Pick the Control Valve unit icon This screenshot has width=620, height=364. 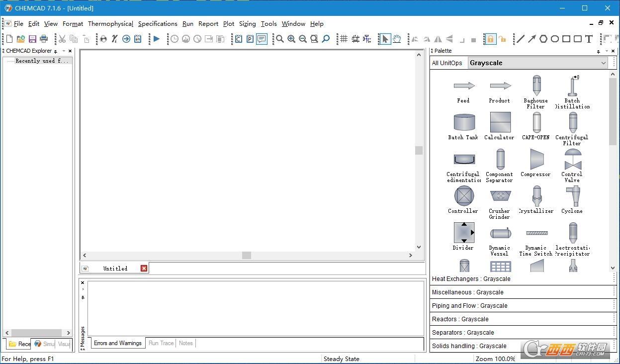(x=573, y=159)
